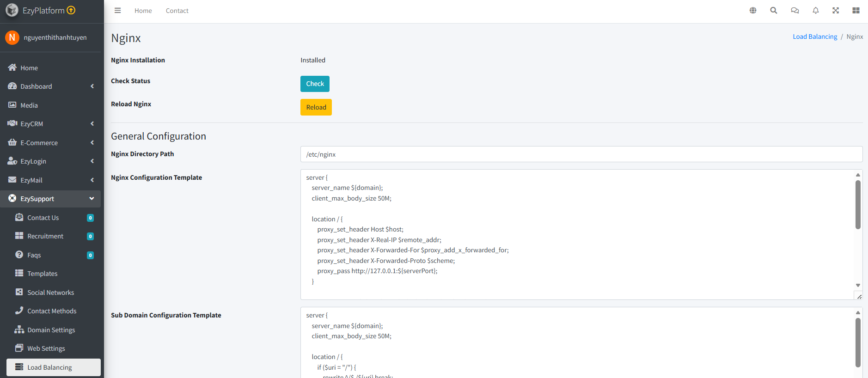The height and width of the screenshot is (378, 868).
Task: Open the chat messages icon
Action: pos(795,11)
